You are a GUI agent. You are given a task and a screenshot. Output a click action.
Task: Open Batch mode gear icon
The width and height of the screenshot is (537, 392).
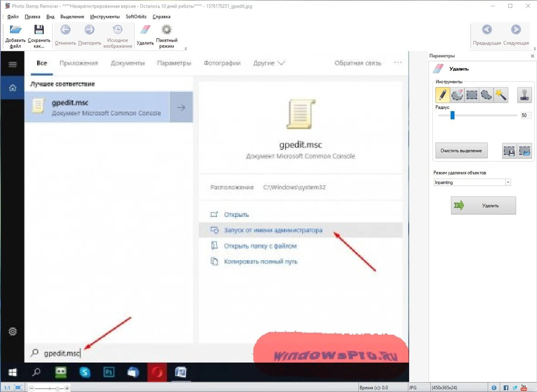[x=166, y=30]
